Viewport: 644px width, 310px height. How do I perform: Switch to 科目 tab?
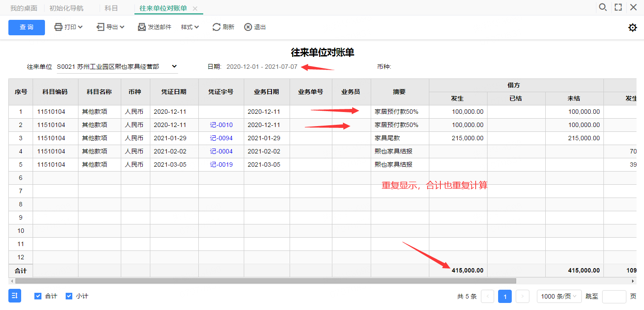coord(111,8)
